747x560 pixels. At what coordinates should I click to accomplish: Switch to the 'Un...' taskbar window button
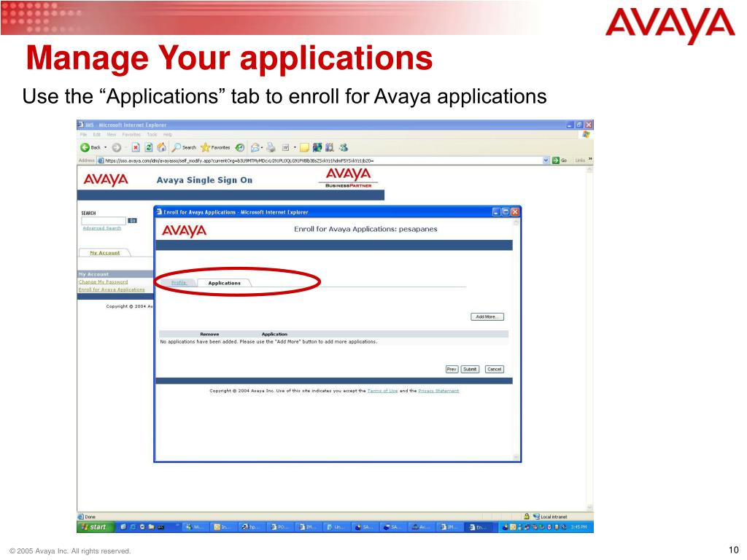pos(336,527)
